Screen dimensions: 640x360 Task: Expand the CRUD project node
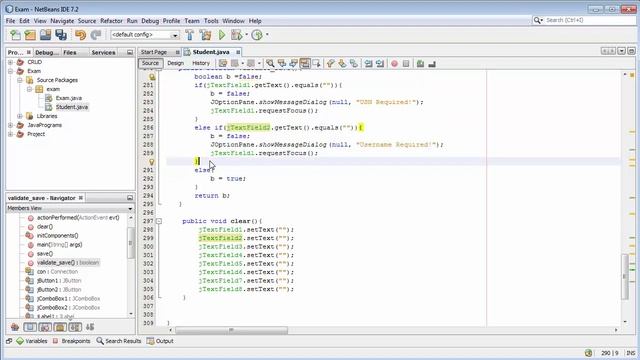pos(10,62)
